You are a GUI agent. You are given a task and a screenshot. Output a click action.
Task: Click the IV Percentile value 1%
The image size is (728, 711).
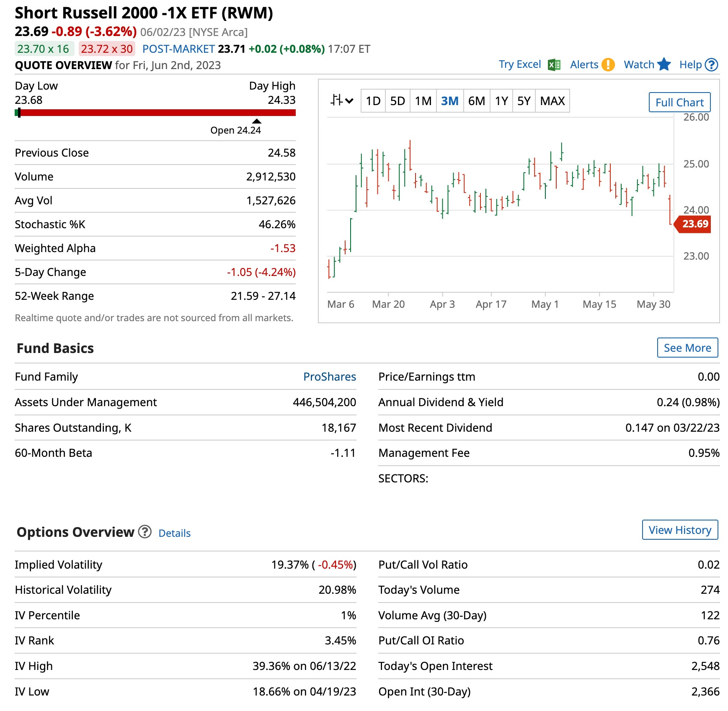pyautogui.click(x=348, y=615)
